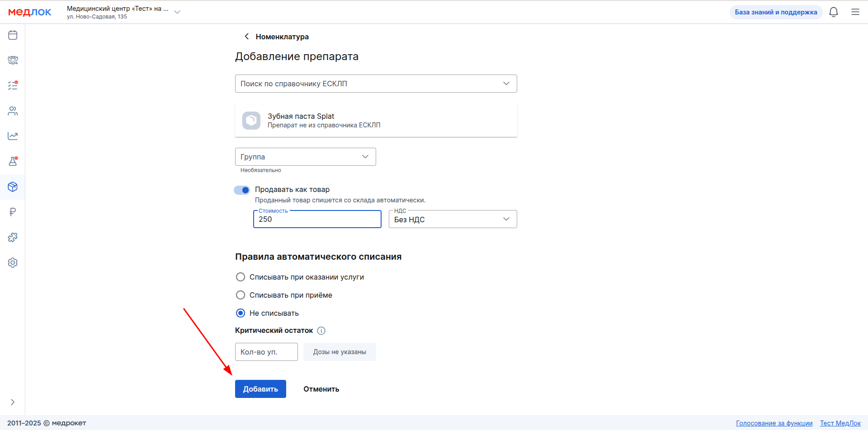Open the Поиск по справочнику ЕСКЛП dropdown

coord(376,84)
